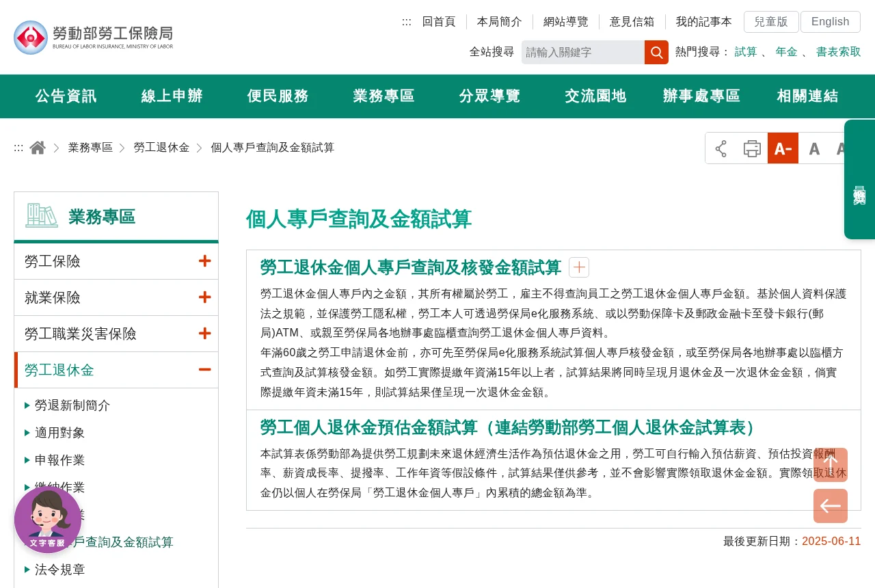Open 業務專區 main menu
The width and height of the screenshot is (875, 588).
[x=384, y=96]
